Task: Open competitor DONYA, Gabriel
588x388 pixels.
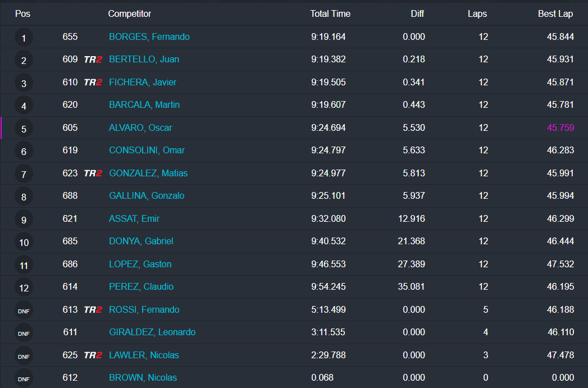Action: [x=141, y=241]
